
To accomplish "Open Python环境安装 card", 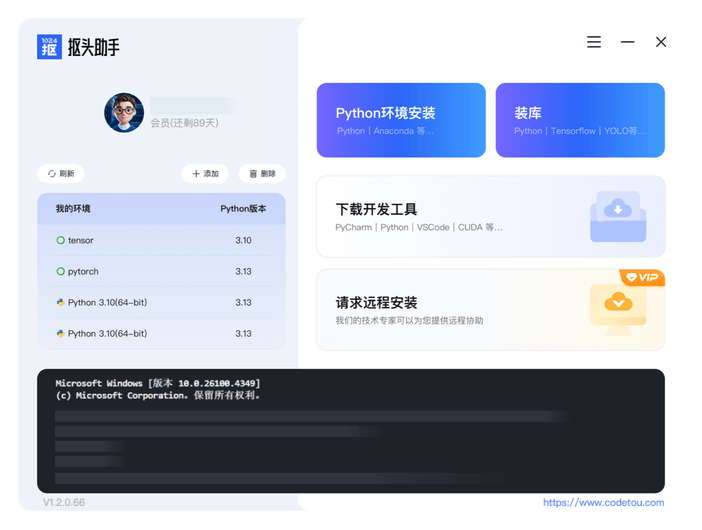I will click(401, 120).
